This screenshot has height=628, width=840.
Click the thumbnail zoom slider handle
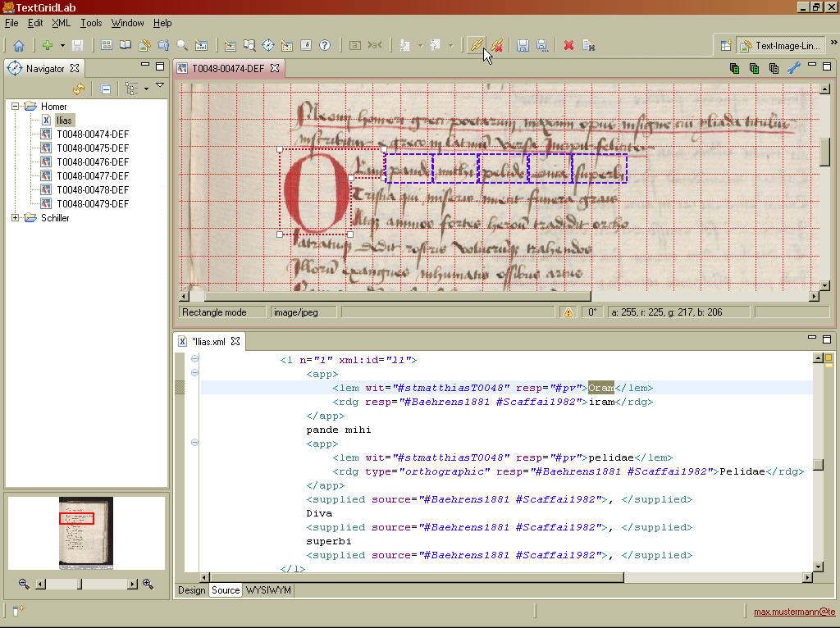[80, 584]
